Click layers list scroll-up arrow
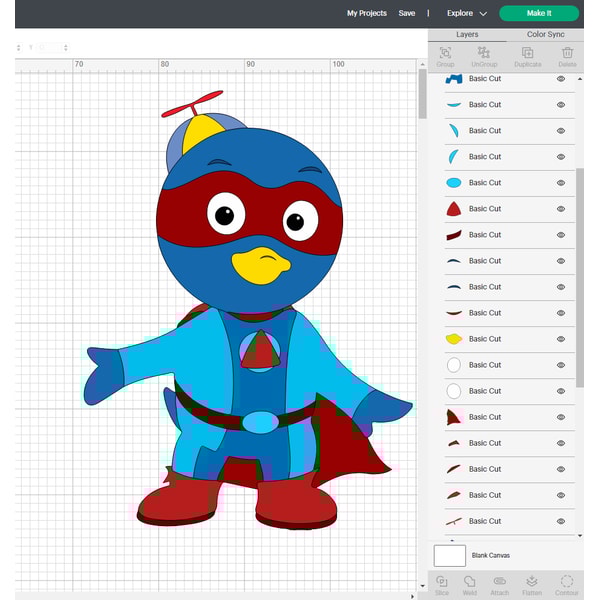Viewport: 600px width, 600px height. click(580, 79)
